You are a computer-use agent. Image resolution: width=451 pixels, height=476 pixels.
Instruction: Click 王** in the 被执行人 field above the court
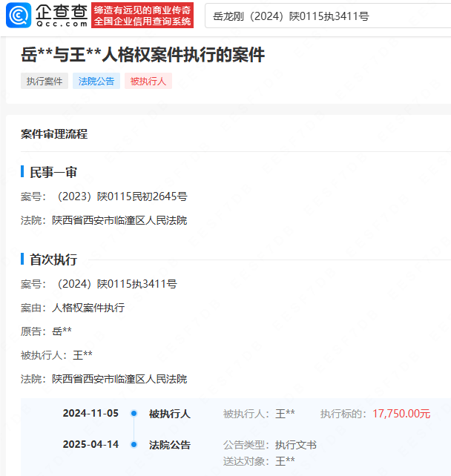click(x=82, y=355)
